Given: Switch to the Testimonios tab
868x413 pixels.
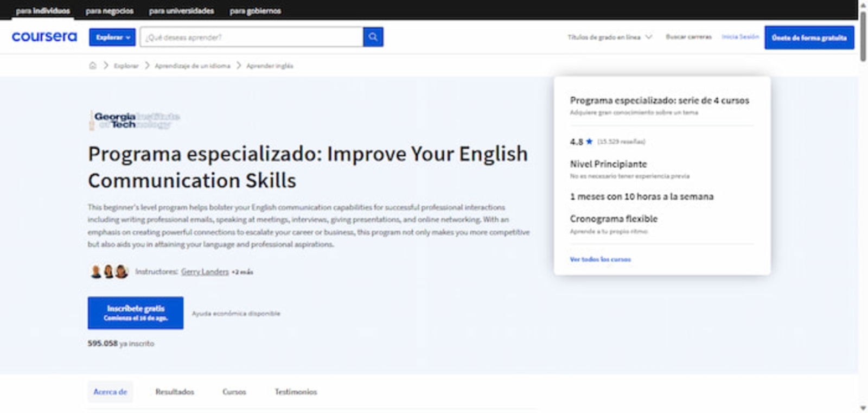Looking at the screenshot, I should coord(296,392).
